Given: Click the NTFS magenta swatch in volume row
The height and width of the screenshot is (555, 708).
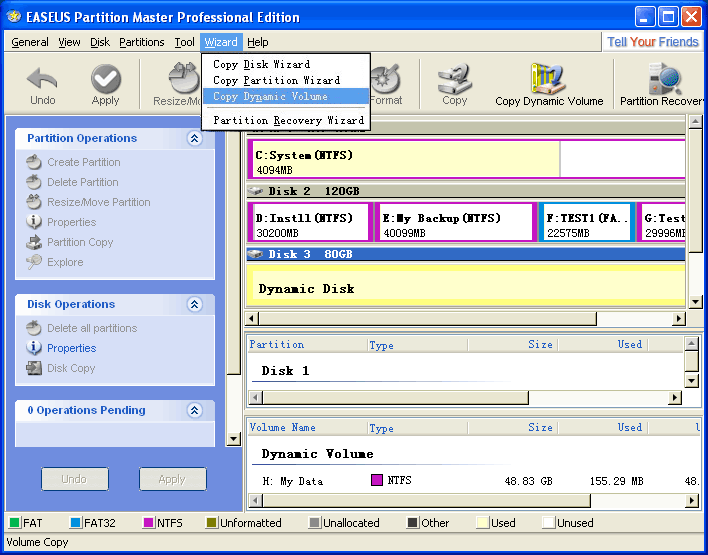Looking at the screenshot, I should pyautogui.click(x=377, y=480).
